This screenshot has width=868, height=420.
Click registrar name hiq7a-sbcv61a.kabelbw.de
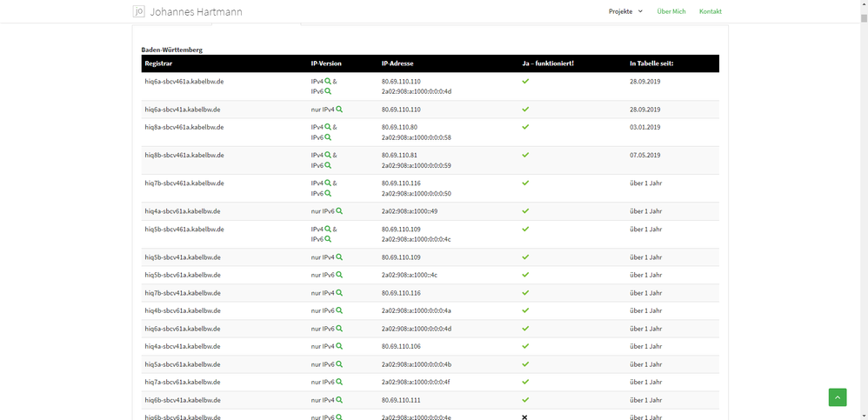183,382
